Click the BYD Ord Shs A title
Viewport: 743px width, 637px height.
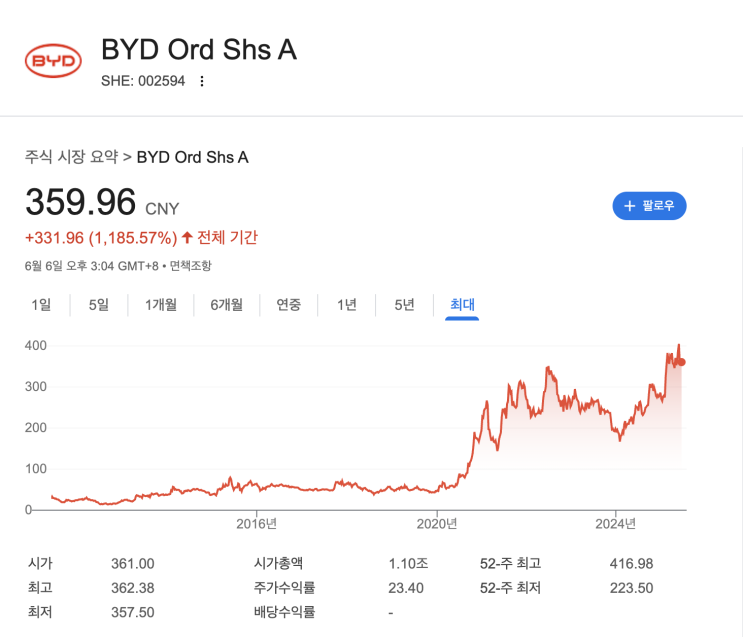coord(199,49)
